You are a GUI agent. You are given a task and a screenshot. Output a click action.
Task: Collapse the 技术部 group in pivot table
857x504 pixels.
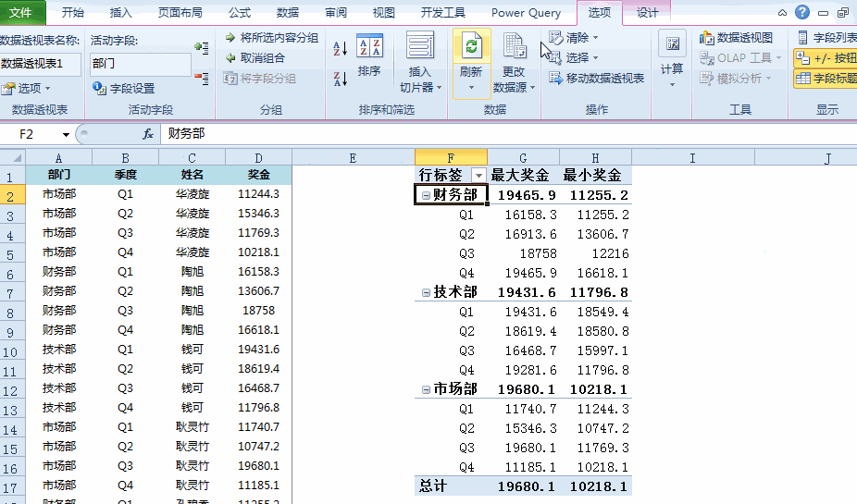(x=426, y=292)
